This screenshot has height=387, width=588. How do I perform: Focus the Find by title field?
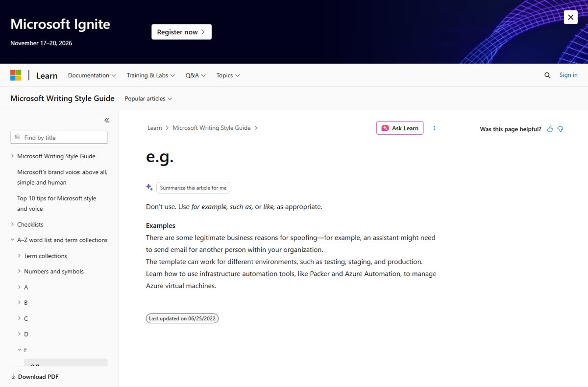pyautogui.click(x=59, y=138)
